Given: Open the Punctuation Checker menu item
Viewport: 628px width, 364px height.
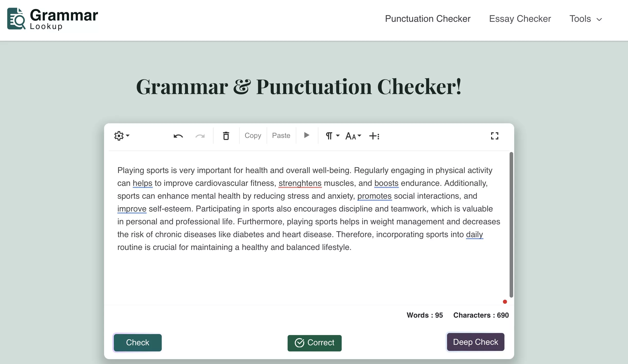Looking at the screenshot, I should [428, 19].
